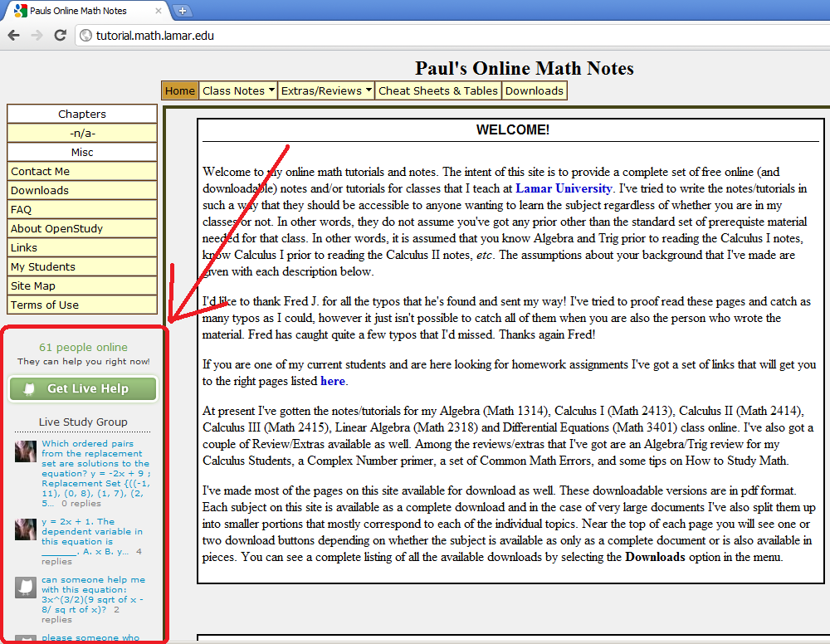Expand the Extras/Reviews dropdown arrow
Image resolution: width=830 pixels, height=644 pixels.
click(369, 90)
